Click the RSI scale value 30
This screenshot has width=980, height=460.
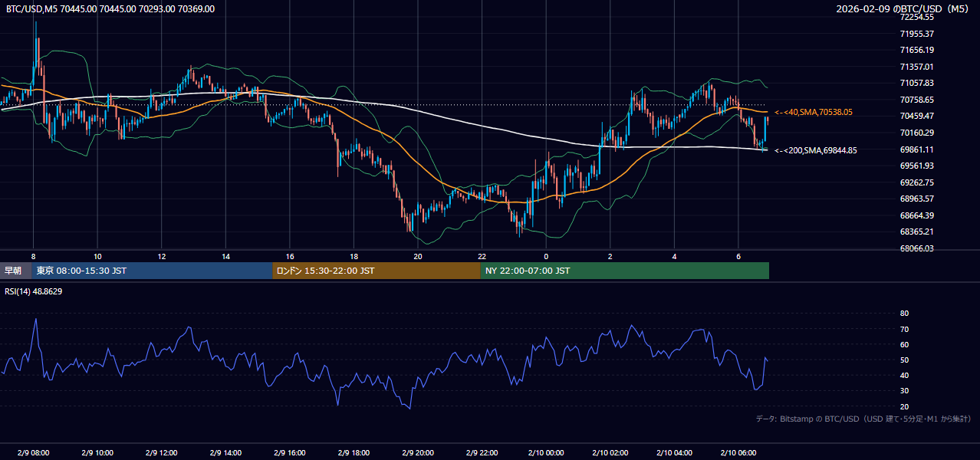(x=904, y=390)
